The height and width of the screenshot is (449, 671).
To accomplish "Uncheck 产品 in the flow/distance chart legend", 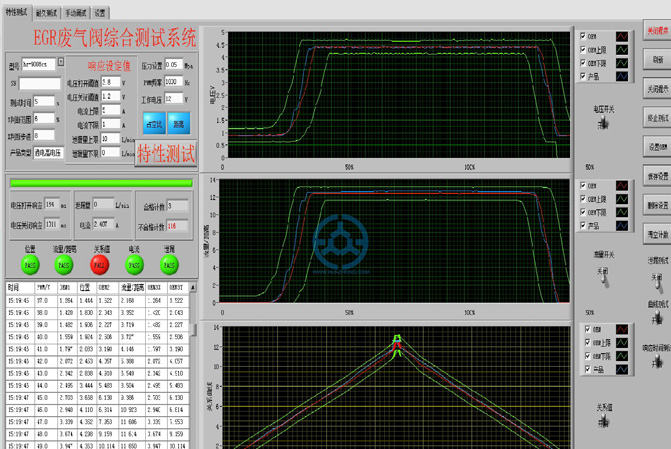I will (583, 225).
